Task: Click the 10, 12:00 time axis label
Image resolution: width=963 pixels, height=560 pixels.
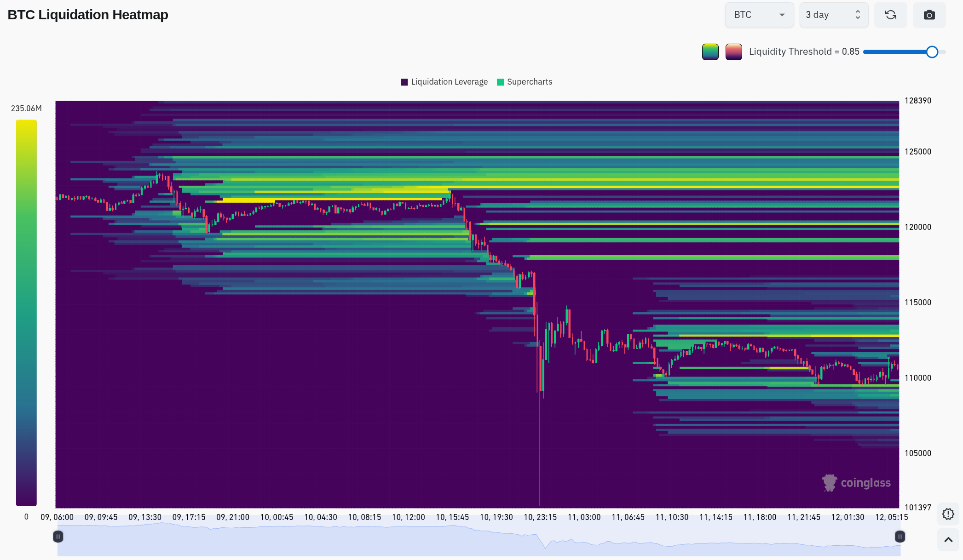Action: pos(409,517)
